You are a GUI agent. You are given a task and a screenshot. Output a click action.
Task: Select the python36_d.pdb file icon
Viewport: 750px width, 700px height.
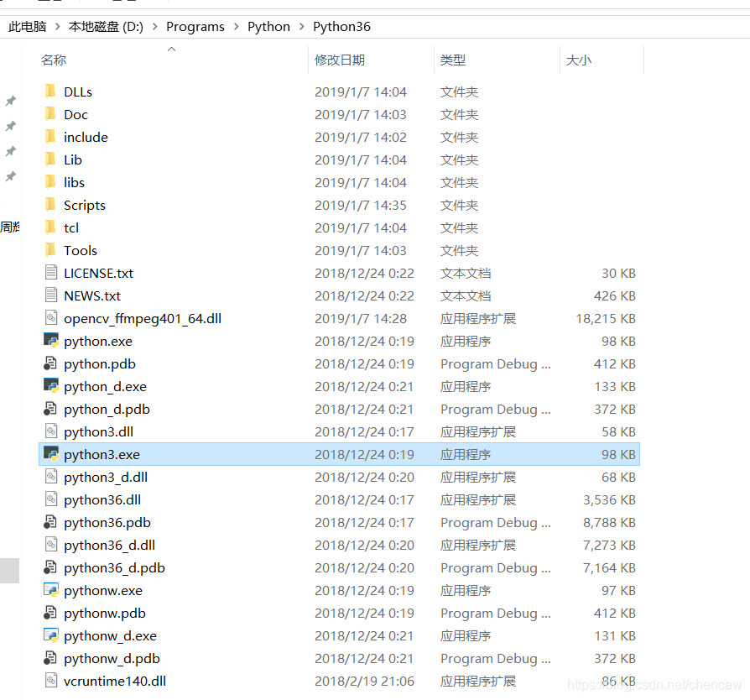(x=50, y=567)
